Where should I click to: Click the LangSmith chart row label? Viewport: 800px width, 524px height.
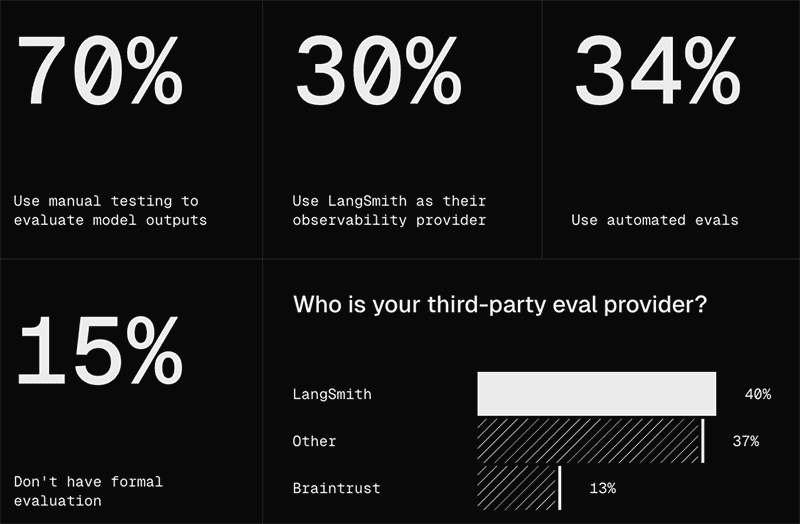click(332, 394)
